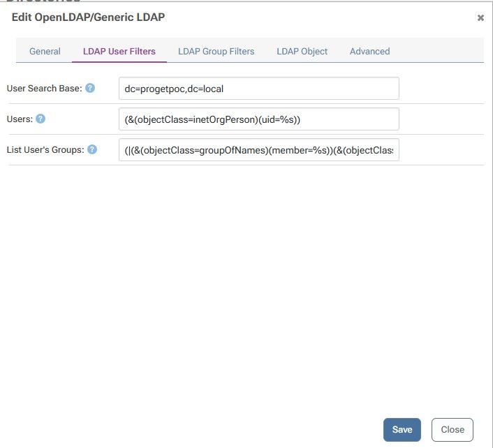Open help icon next to Users
493x448 pixels.
[x=41, y=119]
